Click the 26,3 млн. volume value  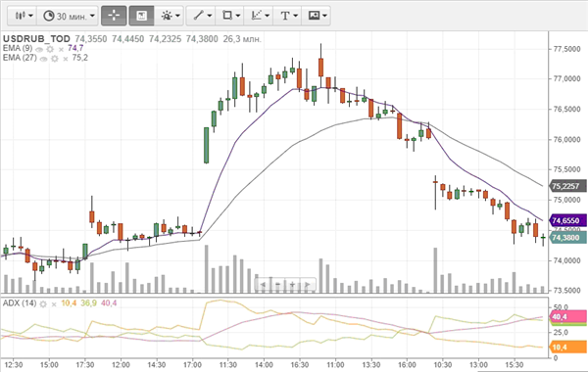click(x=242, y=39)
